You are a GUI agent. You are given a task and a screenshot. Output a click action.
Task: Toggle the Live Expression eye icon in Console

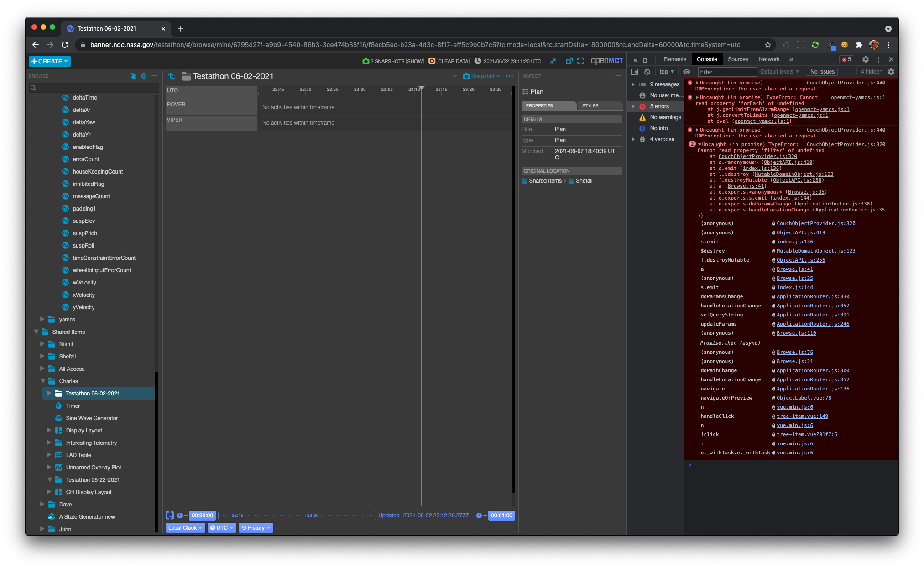coord(687,72)
